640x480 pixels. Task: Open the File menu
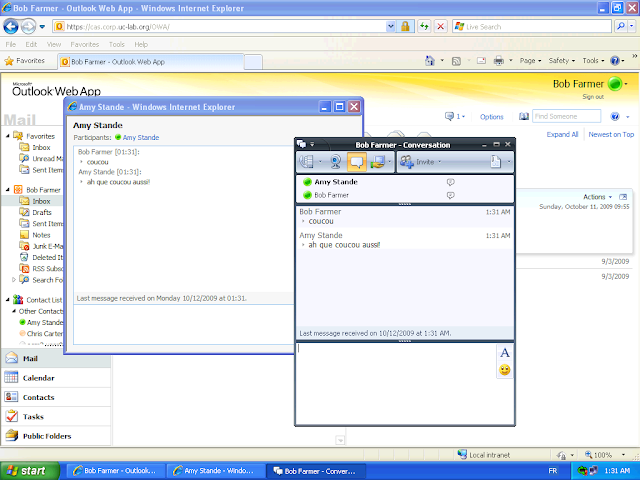11,44
